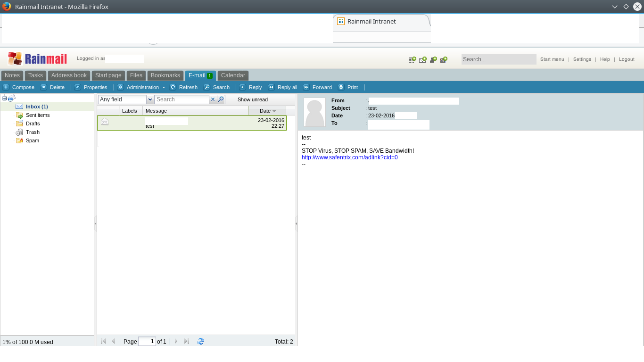Clear the message search field with X icon

[x=213, y=99]
